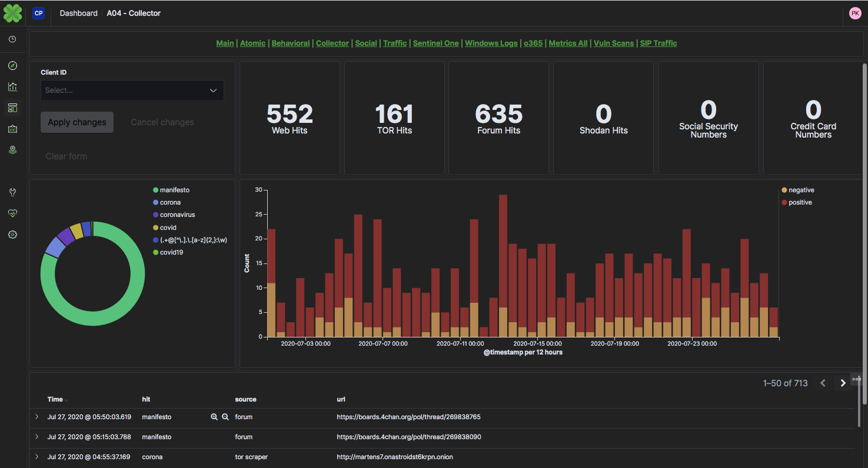Filter out manifesto value magnify-minus icon
Screen dimensions: 868x468
[225, 417]
